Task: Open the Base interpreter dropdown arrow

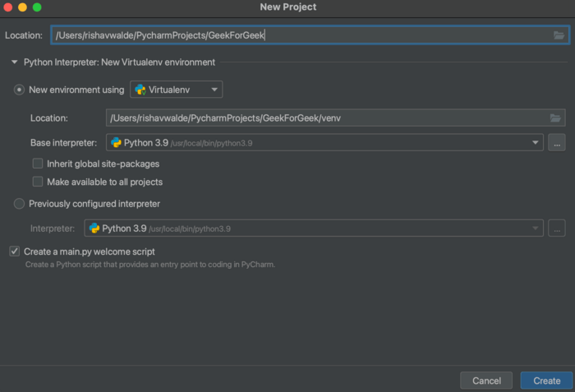Action: 536,143
